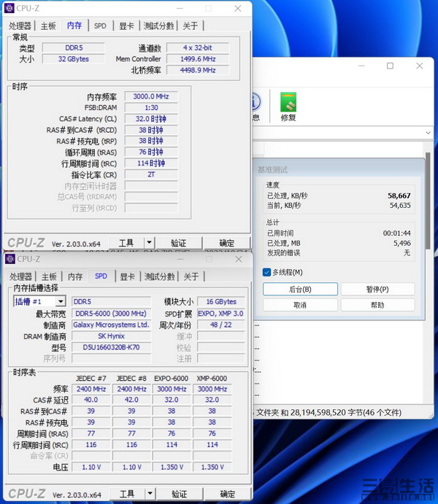Click the CPU-Z app icon in top window title
438x504 pixels.
coord(9,8)
